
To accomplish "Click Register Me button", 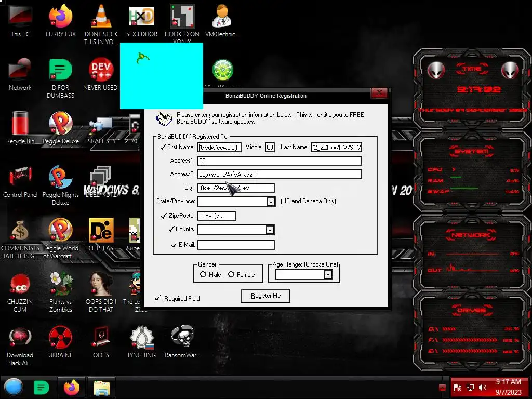I will [x=265, y=296].
